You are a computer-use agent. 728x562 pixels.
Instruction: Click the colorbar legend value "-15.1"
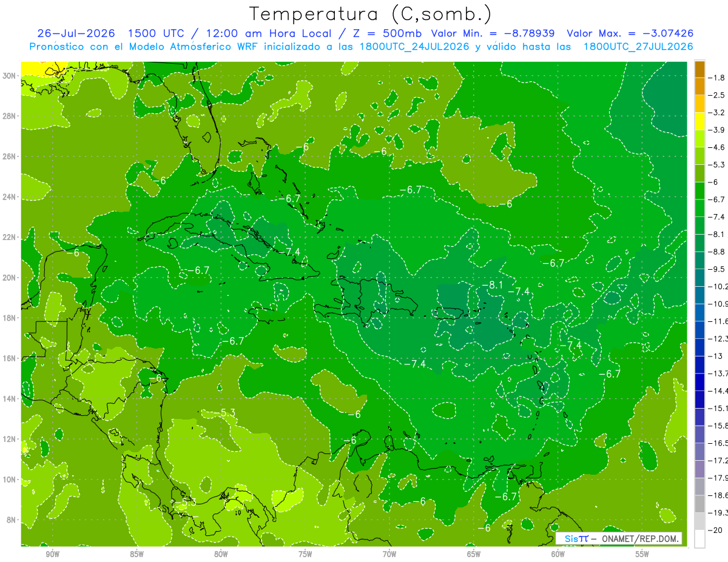(718, 408)
